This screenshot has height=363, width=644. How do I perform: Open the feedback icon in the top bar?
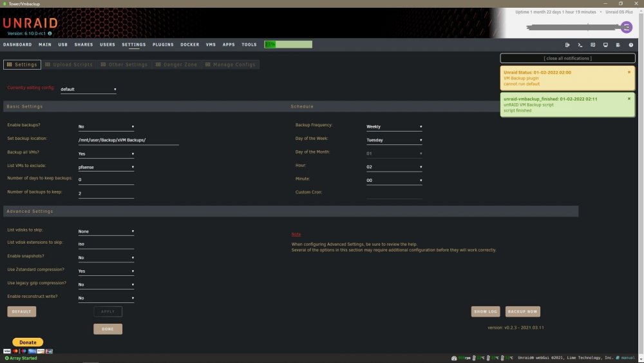[592, 44]
